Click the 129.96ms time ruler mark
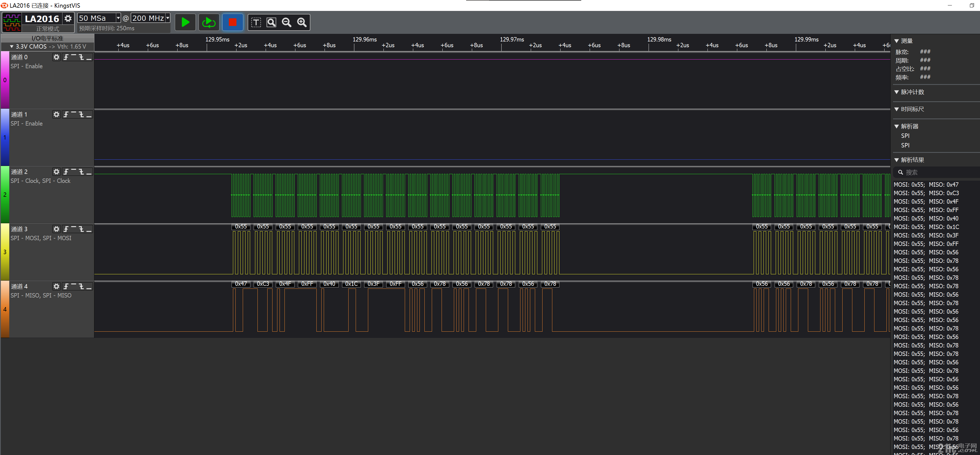 (x=364, y=40)
